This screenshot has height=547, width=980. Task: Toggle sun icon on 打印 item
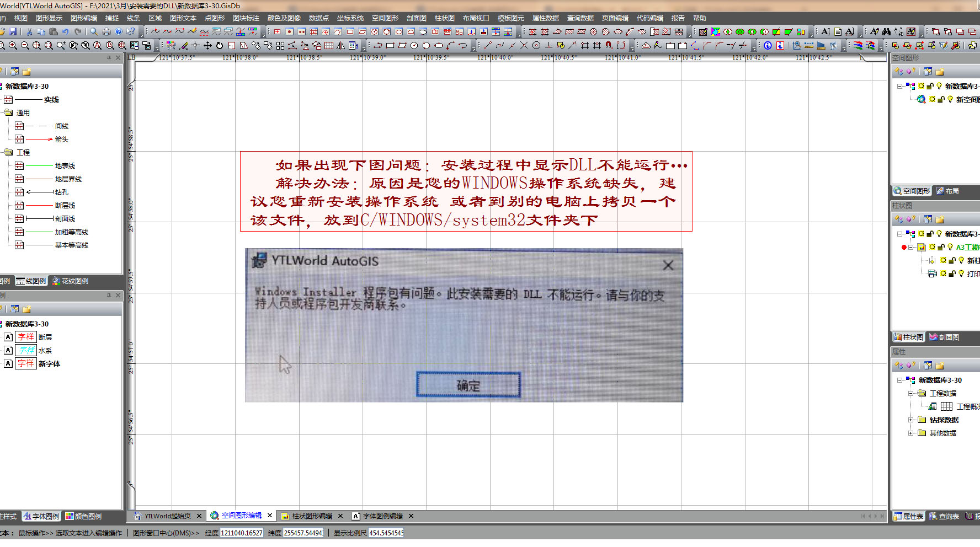pyautogui.click(x=943, y=273)
